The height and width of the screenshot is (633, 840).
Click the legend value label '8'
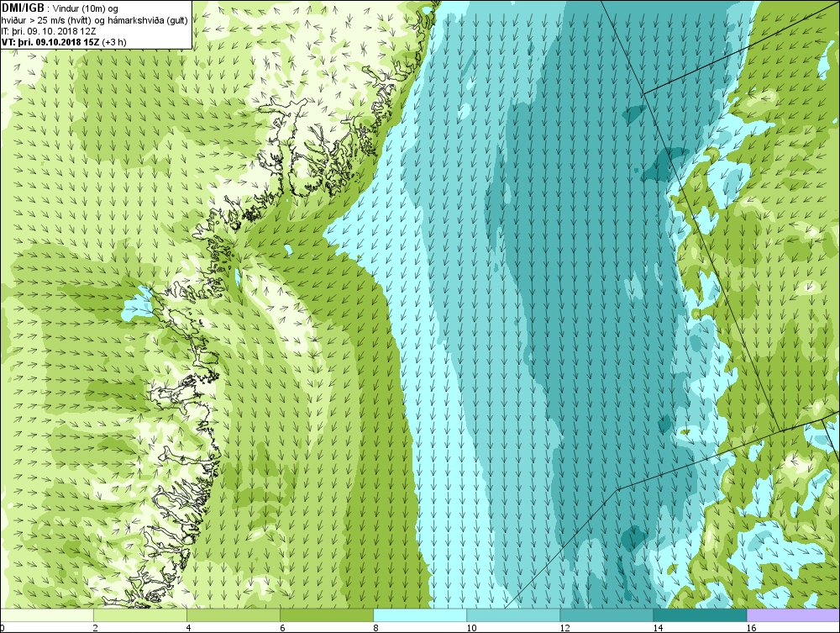tap(375, 628)
